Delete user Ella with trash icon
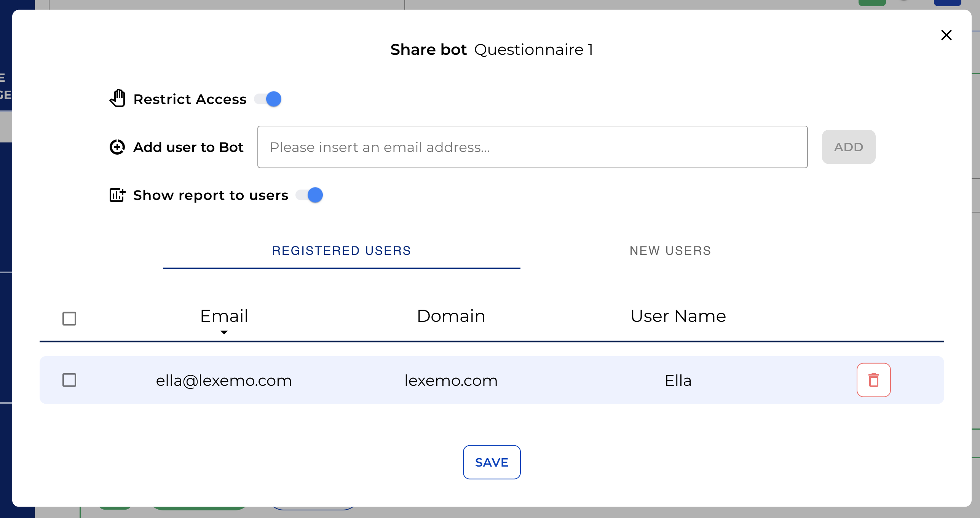The height and width of the screenshot is (518, 980). (x=873, y=380)
